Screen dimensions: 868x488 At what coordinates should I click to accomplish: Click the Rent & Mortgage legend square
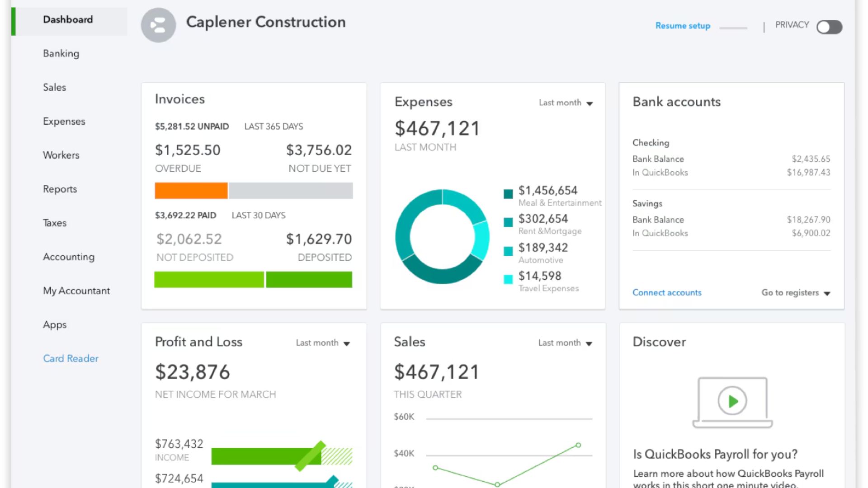(x=508, y=222)
